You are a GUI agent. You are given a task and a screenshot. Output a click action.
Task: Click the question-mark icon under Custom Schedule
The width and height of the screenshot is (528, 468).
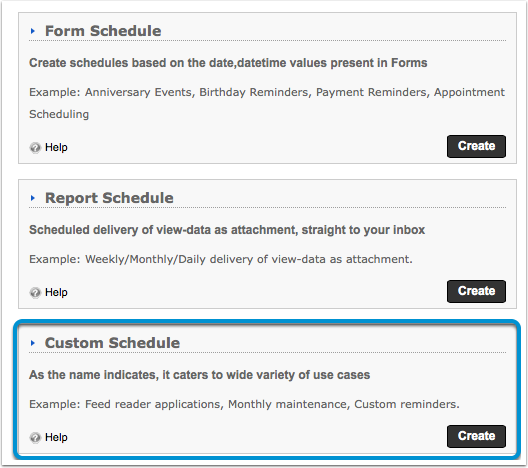(35, 437)
